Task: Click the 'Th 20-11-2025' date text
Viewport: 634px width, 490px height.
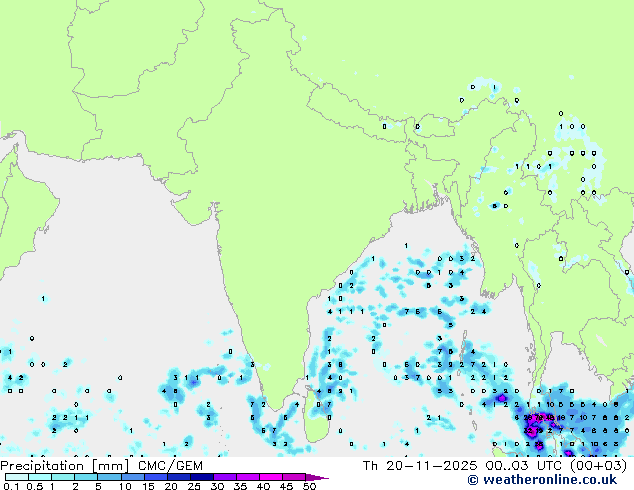Action: point(420,466)
